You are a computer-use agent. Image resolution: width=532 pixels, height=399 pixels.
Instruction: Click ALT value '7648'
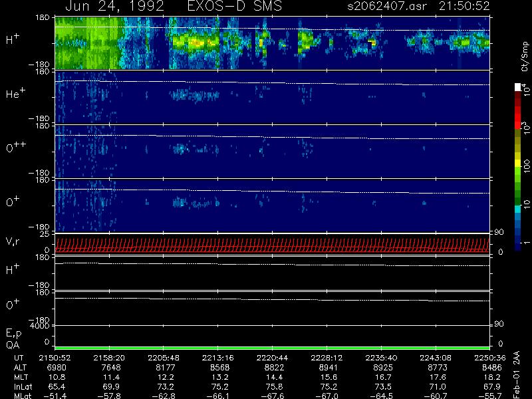click(111, 368)
